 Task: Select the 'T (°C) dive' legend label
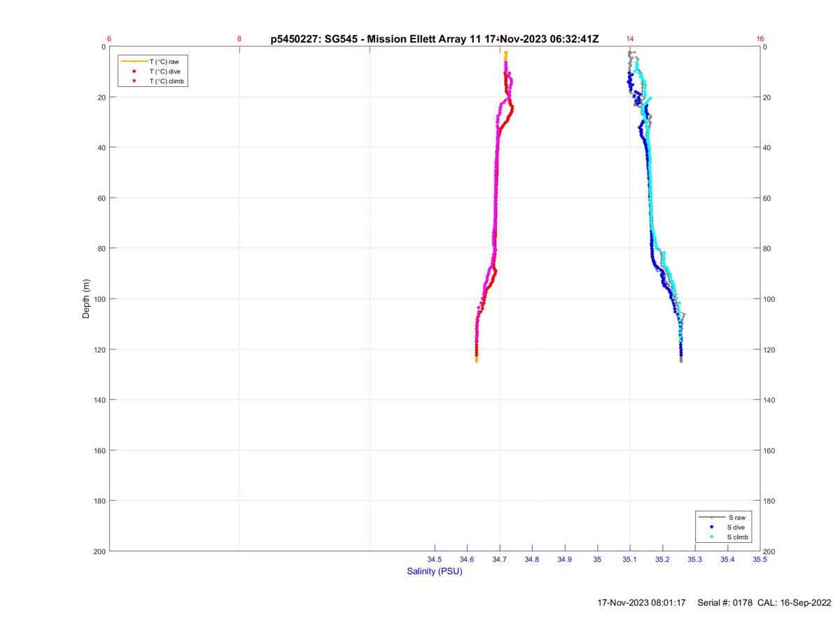pos(164,71)
